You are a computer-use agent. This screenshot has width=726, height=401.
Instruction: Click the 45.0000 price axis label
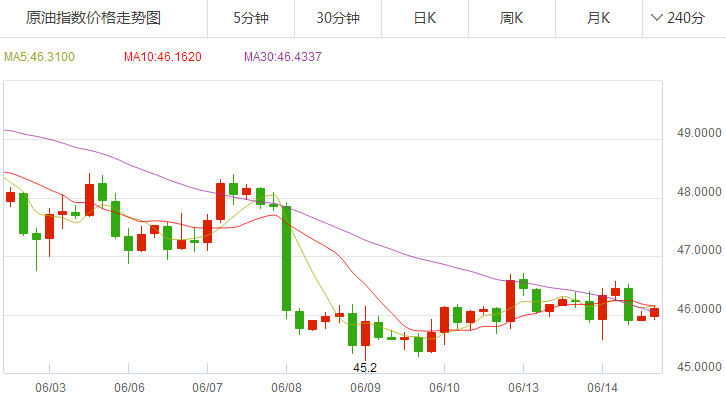pos(699,367)
